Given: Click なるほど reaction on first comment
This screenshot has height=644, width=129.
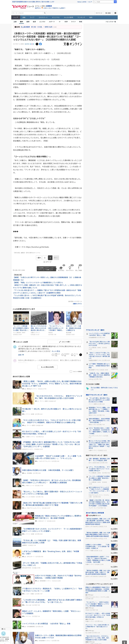Looking at the screenshot, I should point(63,355).
